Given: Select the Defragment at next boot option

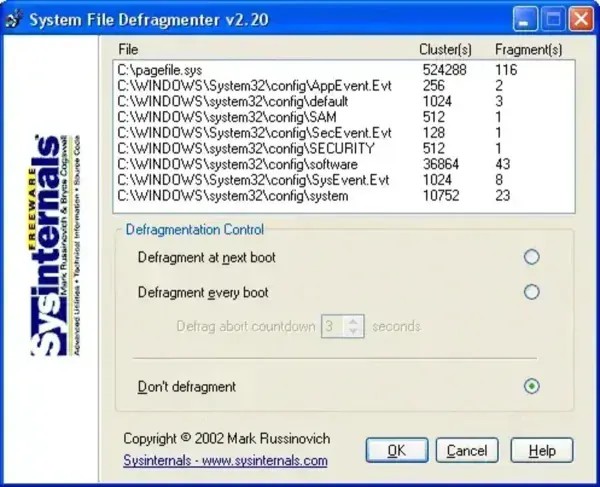Looking at the screenshot, I should pos(531,257).
